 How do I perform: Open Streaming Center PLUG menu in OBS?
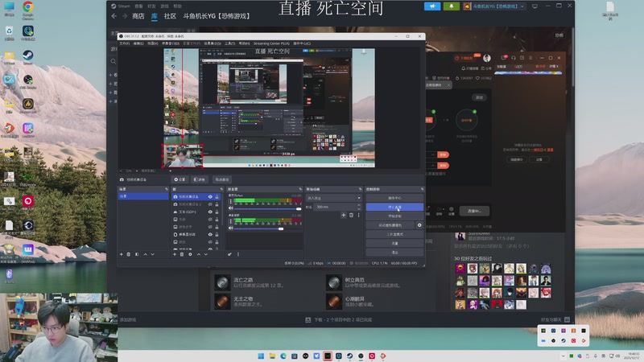click(x=271, y=43)
